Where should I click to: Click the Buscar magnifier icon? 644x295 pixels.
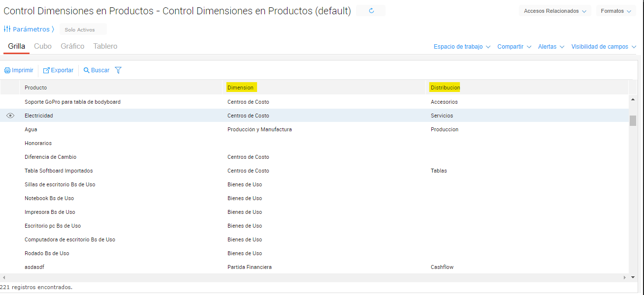point(87,70)
